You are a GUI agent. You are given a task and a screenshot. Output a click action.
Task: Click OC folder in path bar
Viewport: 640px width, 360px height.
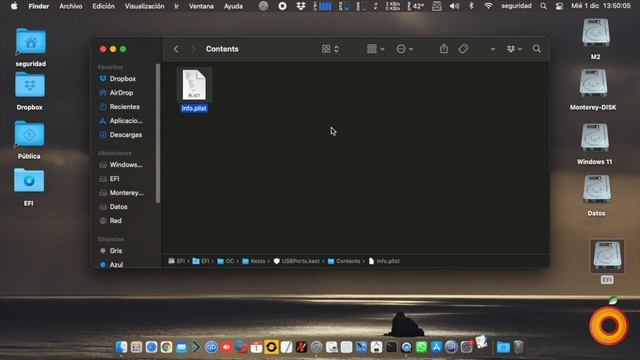(x=226, y=261)
